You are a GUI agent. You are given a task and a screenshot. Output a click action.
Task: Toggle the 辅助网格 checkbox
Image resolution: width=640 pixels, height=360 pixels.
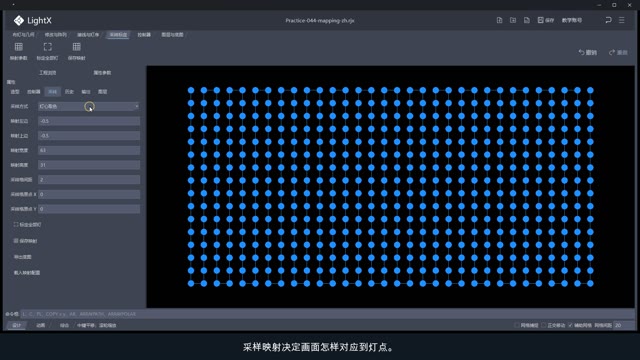click(x=571, y=325)
